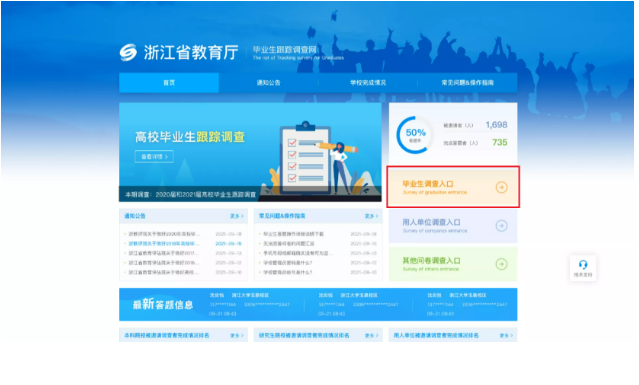Expand 更多 beside 本科院校 completion ranking

pos(237,335)
